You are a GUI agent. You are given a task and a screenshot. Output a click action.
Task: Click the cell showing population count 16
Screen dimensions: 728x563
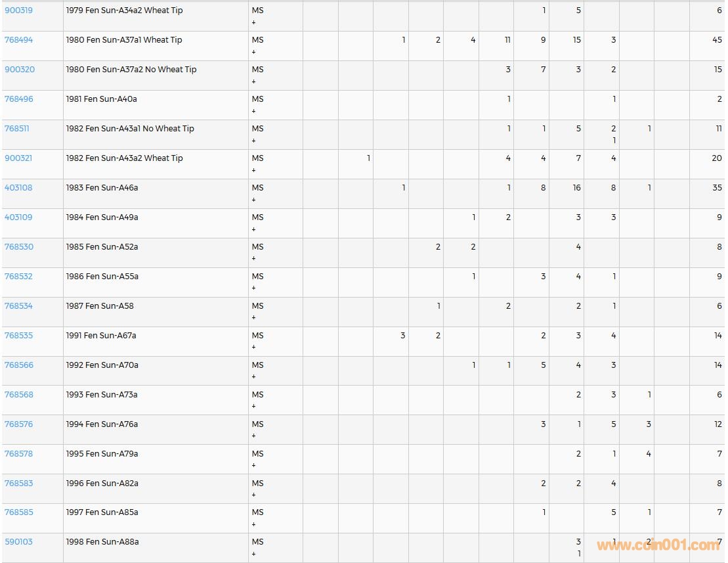point(576,188)
